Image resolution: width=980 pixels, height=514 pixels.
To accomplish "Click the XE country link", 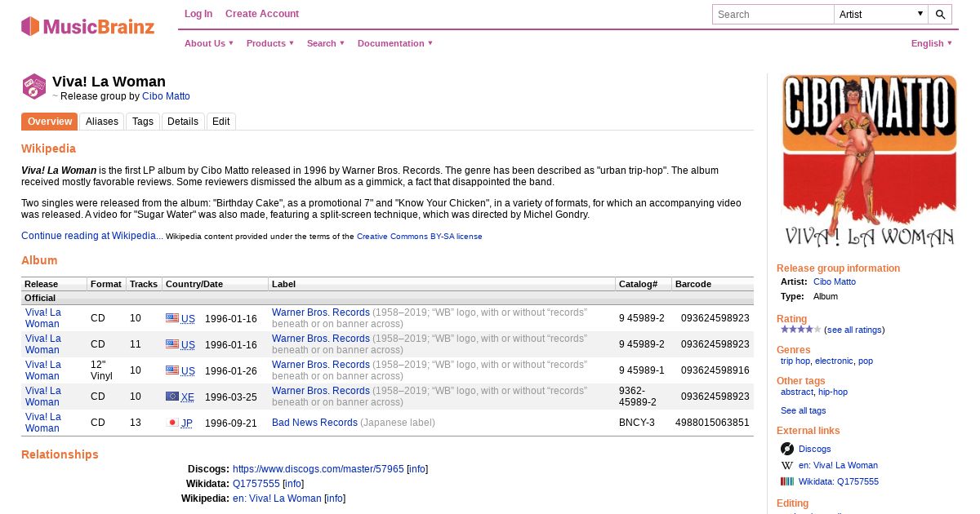I will pyautogui.click(x=188, y=397).
